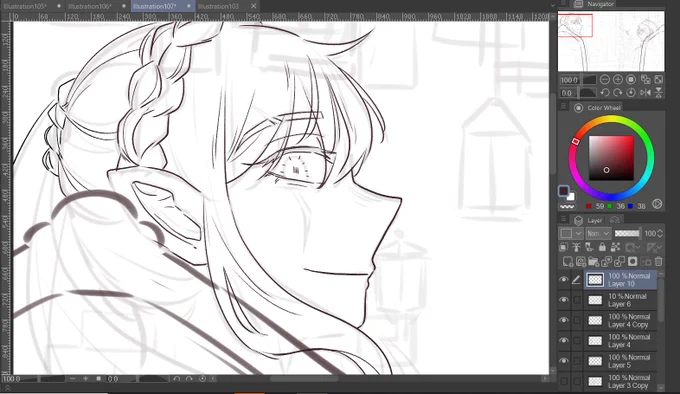Set 100% zoom in the Navigator panel

(x=631, y=80)
